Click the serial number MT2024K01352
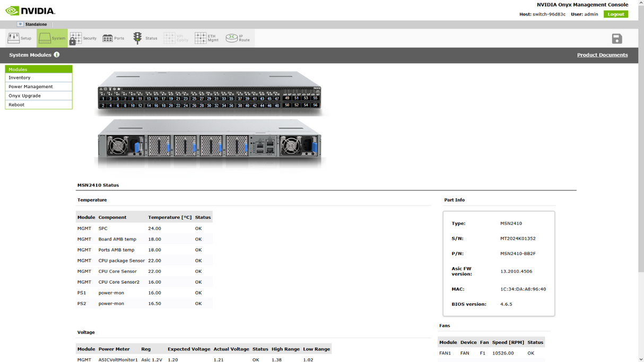Viewport: 644px width, 362px height. (518, 239)
